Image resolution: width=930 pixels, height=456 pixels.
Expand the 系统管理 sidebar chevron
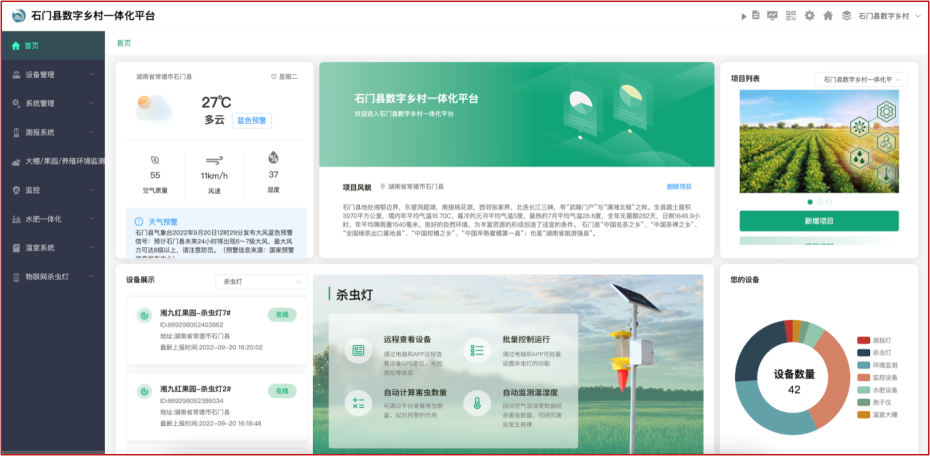tap(91, 103)
